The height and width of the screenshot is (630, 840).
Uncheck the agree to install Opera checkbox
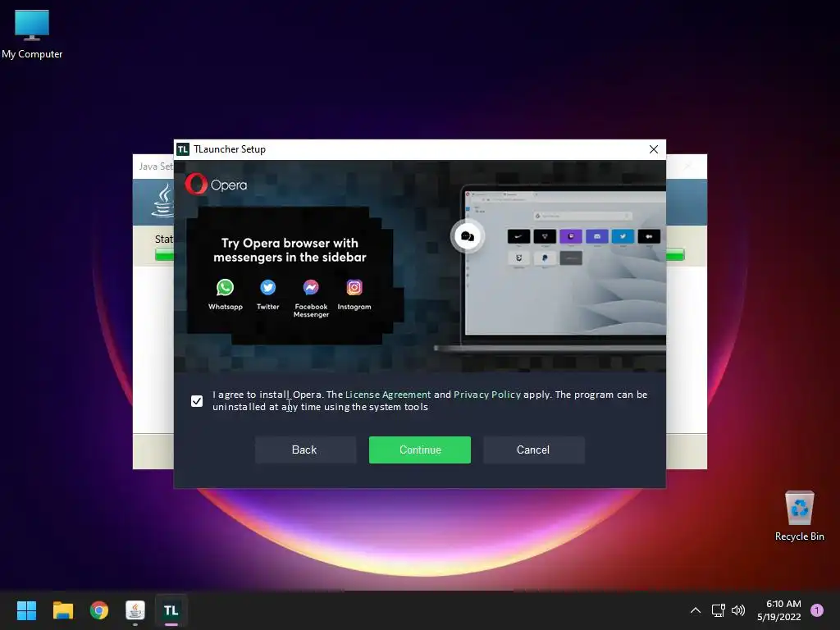coord(197,401)
